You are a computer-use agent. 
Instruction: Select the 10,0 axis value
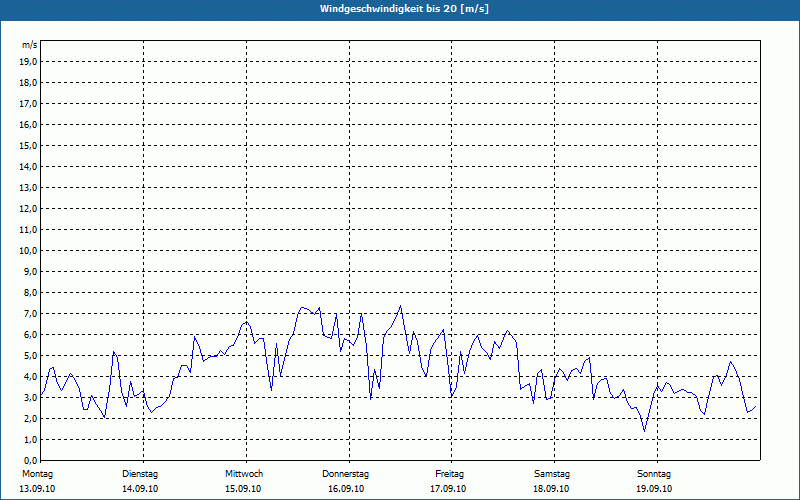click(28, 251)
